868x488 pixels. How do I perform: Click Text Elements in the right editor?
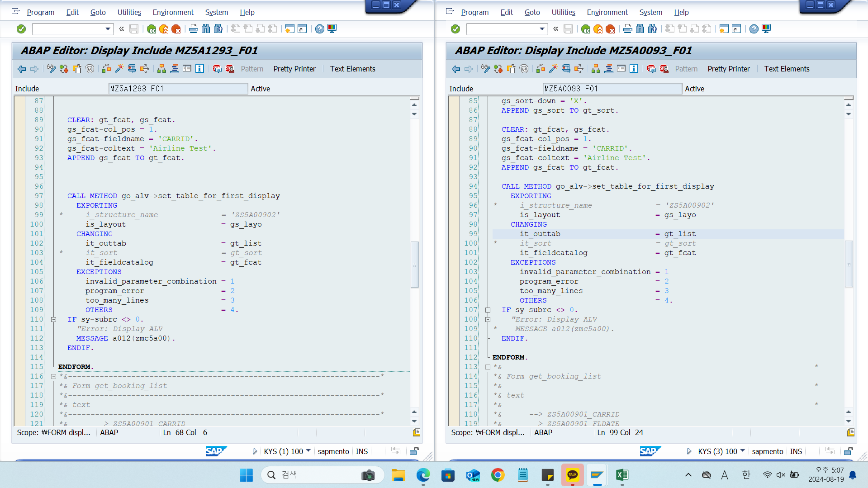(787, 69)
